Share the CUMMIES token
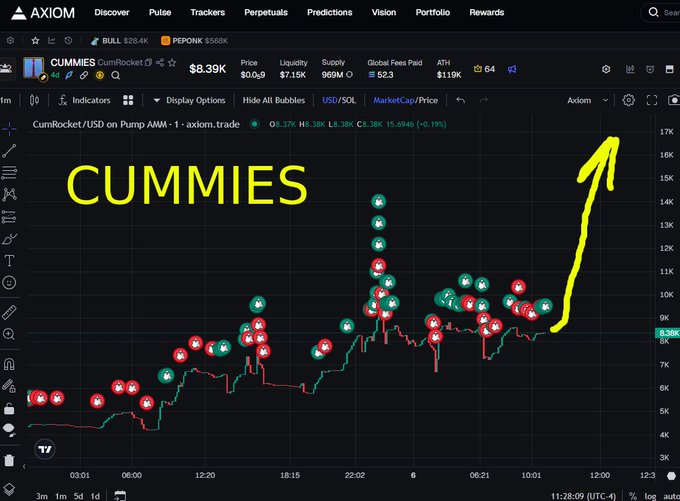 pyautogui.click(x=160, y=62)
